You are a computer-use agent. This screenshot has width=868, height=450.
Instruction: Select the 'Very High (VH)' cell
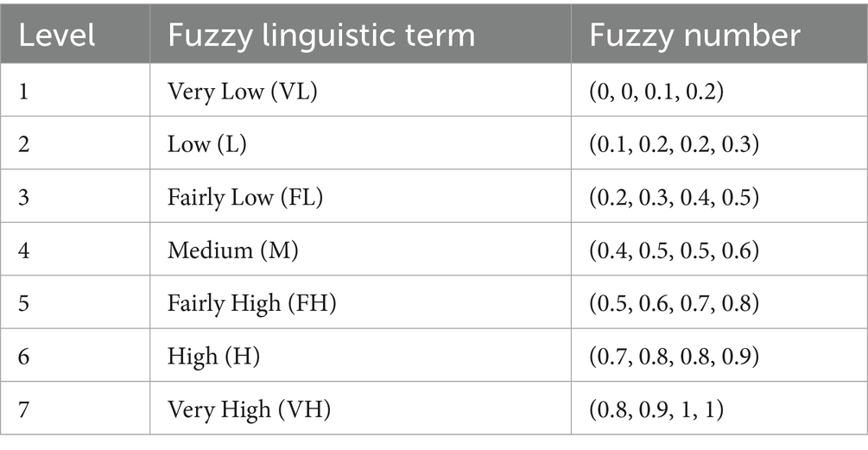click(x=250, y=409)
